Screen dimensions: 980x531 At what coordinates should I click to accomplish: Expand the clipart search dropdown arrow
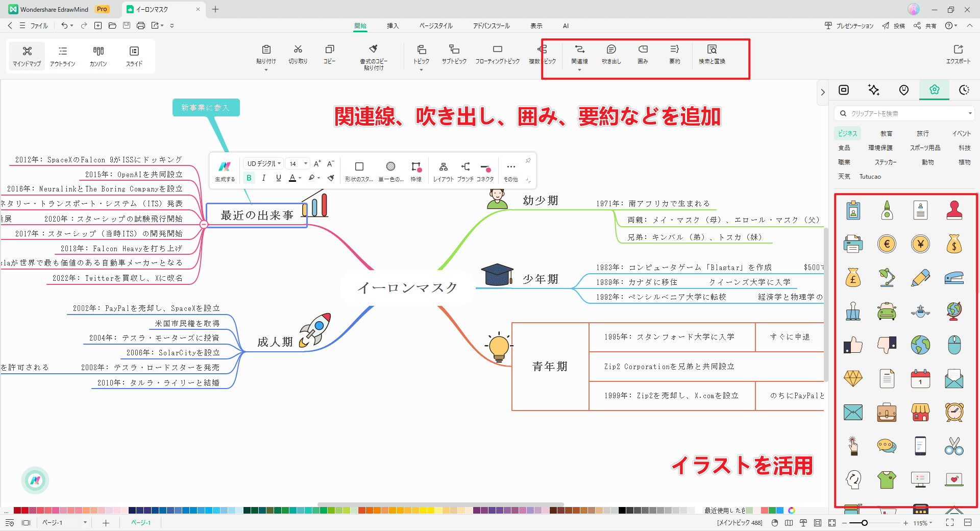[970, 113]
